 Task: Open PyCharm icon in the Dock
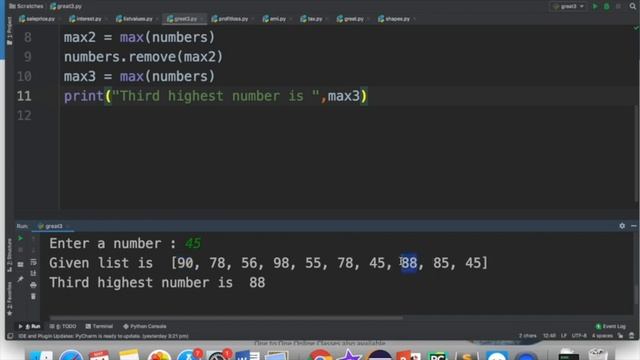[x=438, y=356]
